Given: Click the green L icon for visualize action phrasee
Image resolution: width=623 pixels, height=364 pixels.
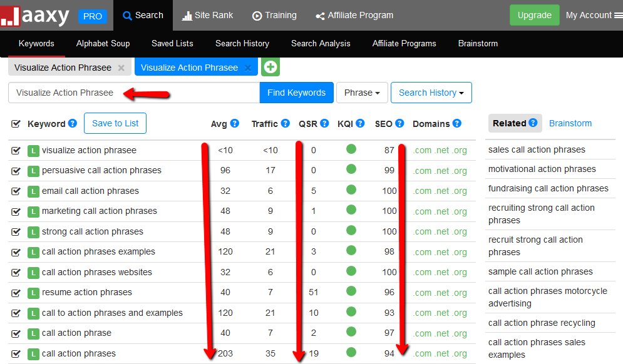Looking at the screenshot, I should click(x=33, y=151).
